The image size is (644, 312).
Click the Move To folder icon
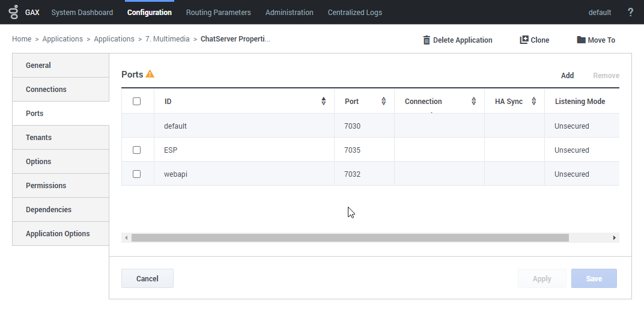coord(581,40)
